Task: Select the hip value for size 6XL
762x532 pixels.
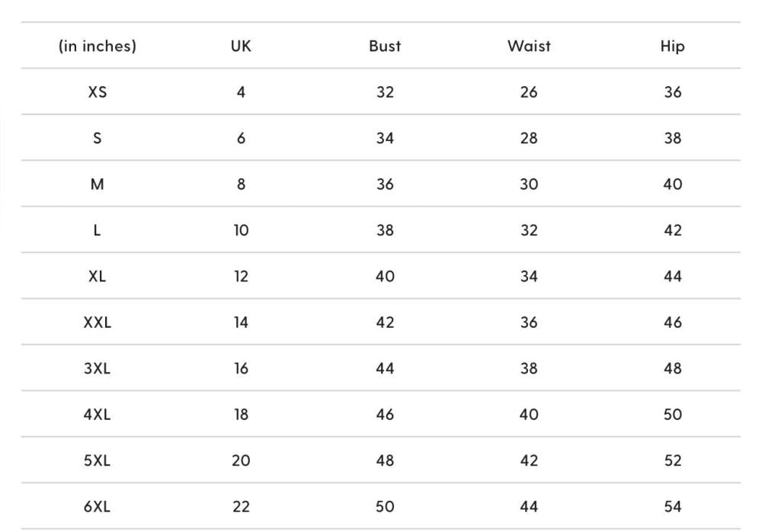Action: pyautogui.click(x=672, y=506)
